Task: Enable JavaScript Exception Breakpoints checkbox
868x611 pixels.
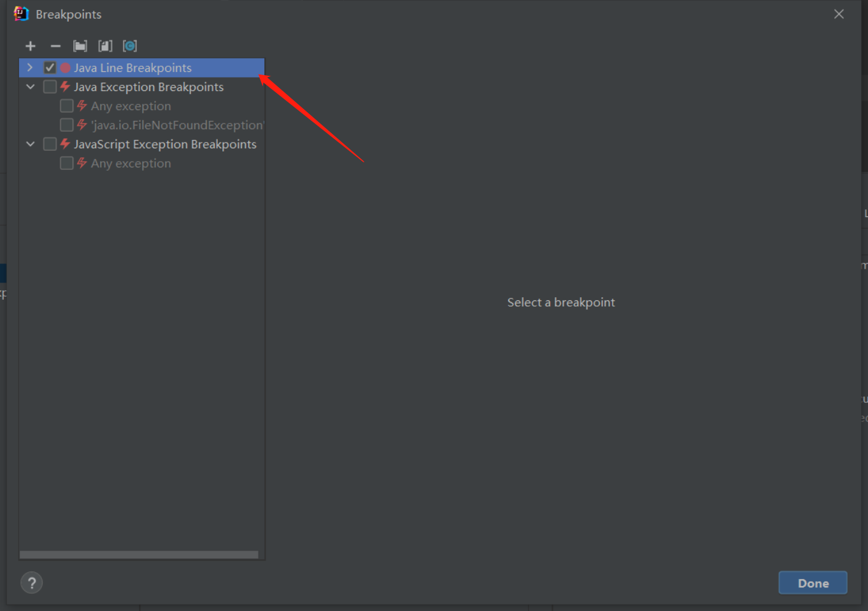Action: pos(50,144)
